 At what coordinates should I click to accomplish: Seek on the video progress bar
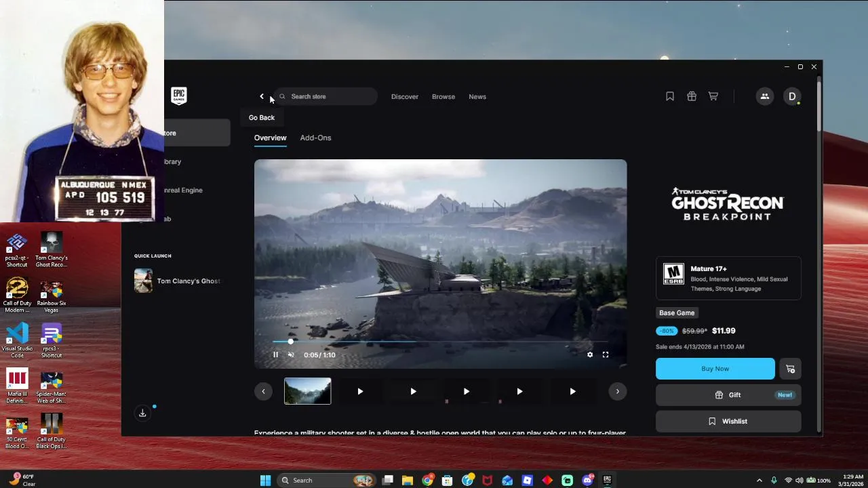point(441,342)
